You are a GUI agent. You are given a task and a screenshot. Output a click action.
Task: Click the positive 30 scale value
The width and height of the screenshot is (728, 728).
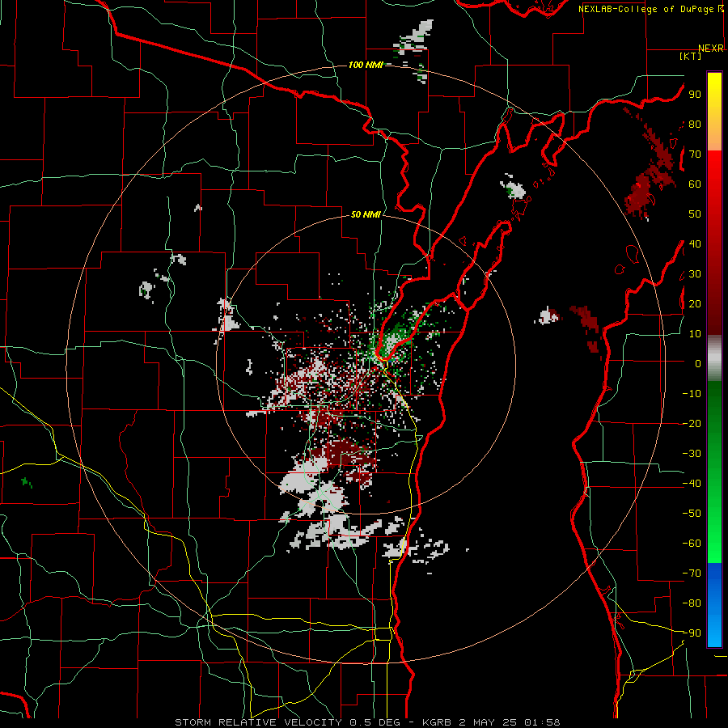tap(695, 274)
